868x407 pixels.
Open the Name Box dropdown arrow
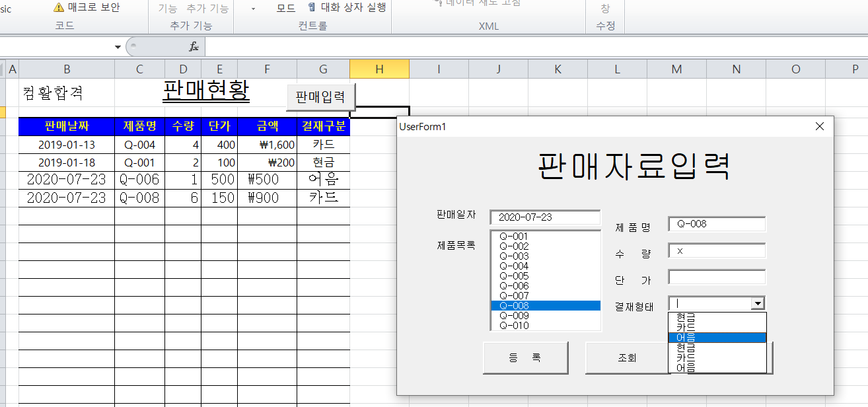(118, 47)
